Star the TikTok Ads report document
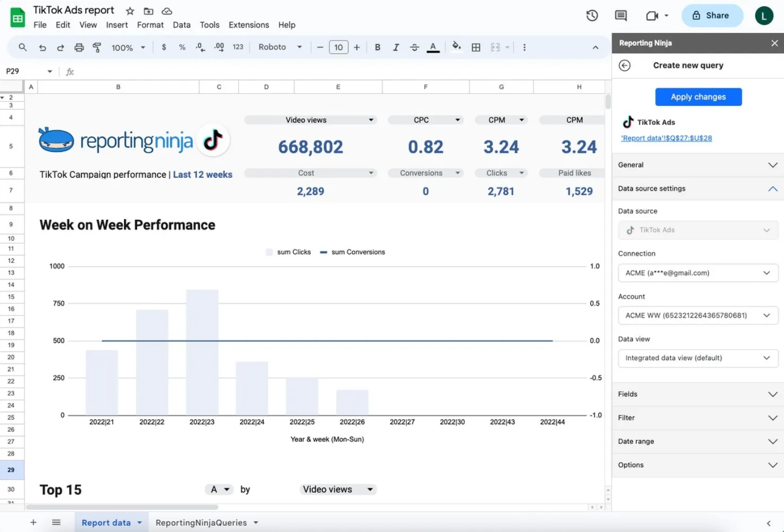 tap(130, 11)
